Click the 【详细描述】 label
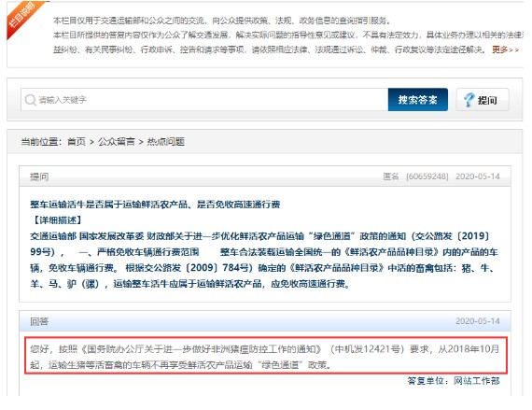 [x=57, y=220]
